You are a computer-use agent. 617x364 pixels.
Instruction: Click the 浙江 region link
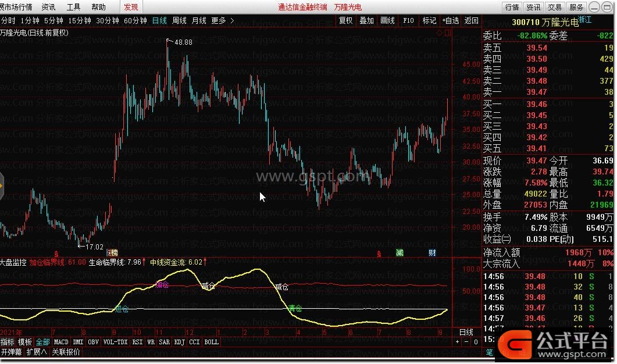585,20
